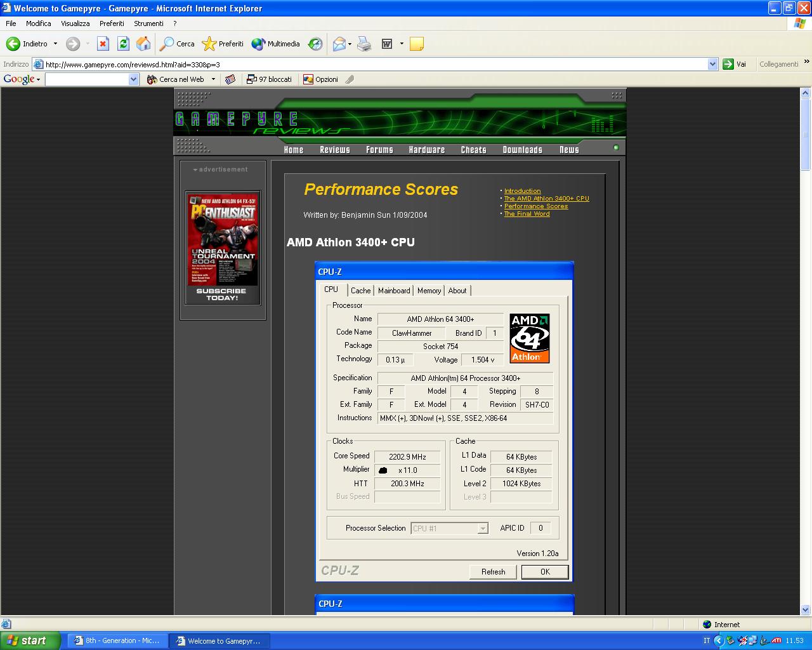
Task: Open the Word edit button dropdown arrow
Action: 402,44
